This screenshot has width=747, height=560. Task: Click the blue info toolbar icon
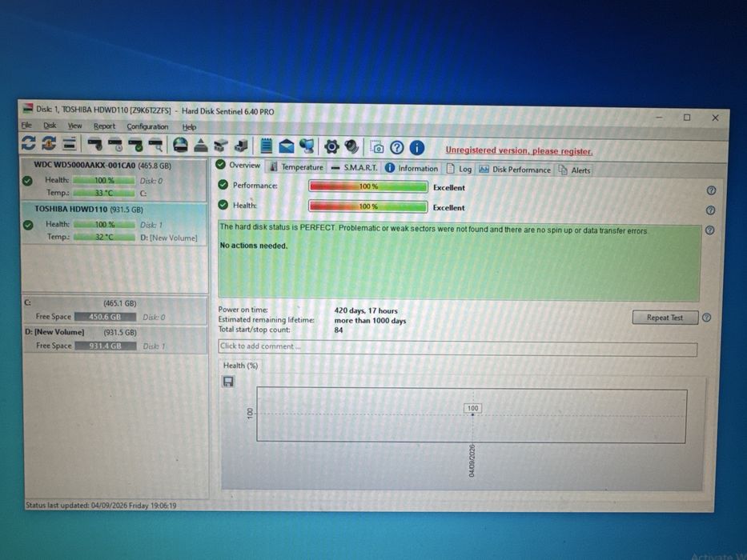pos(417,148)
